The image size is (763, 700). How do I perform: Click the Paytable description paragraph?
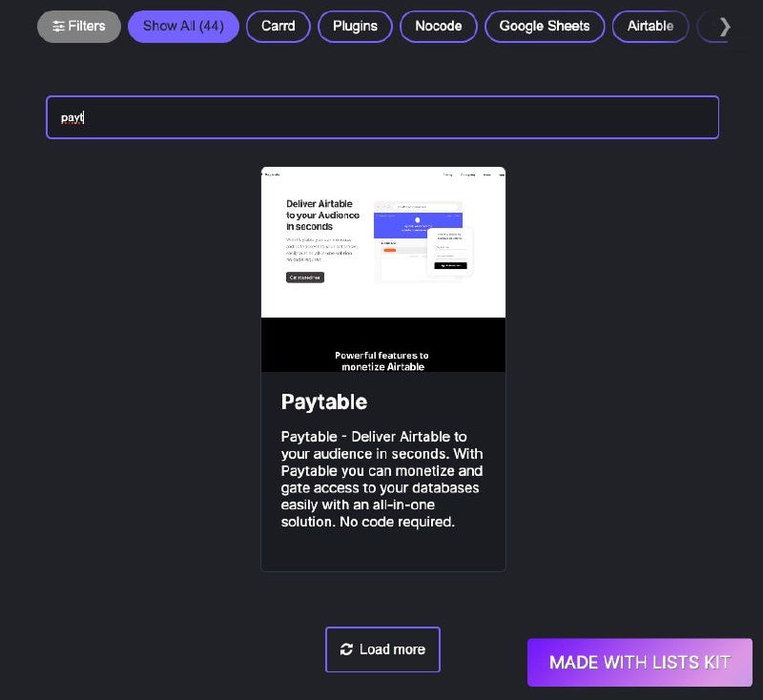click(382, 479)
